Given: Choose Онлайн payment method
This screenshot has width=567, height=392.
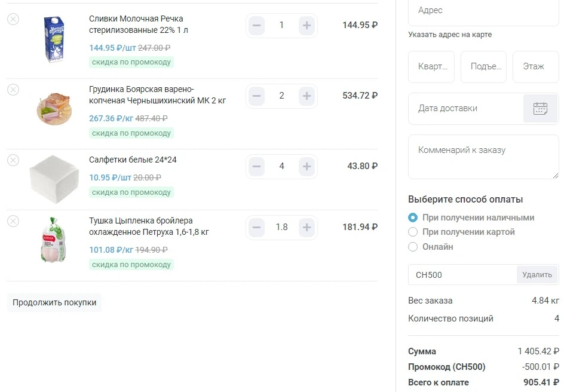Looking at the screenshot, I should coord(413,247).
